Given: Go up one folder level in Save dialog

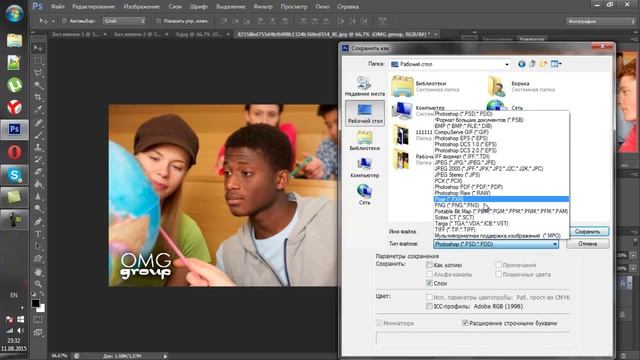Looking at the screenshot, I should tap(533, 64).
